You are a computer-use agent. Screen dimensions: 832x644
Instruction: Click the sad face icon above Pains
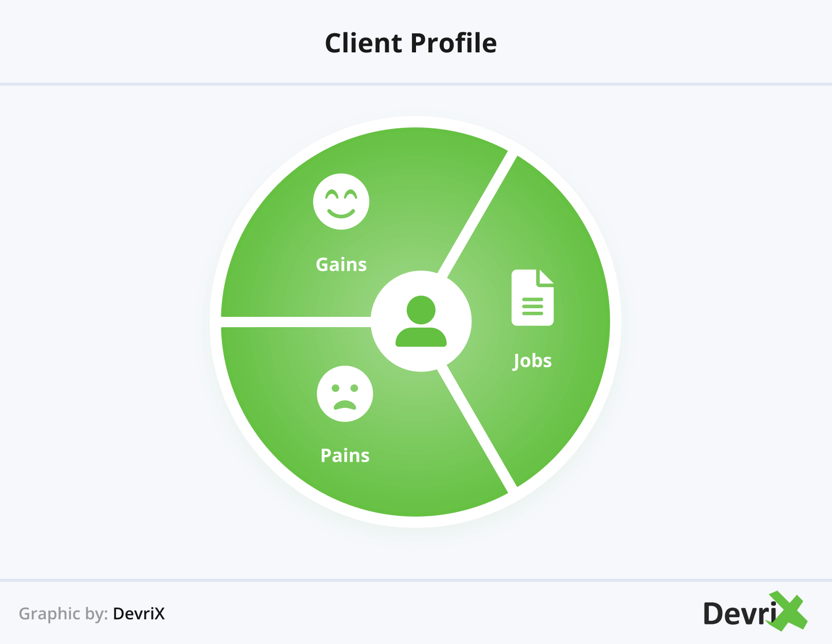(345, 394)
